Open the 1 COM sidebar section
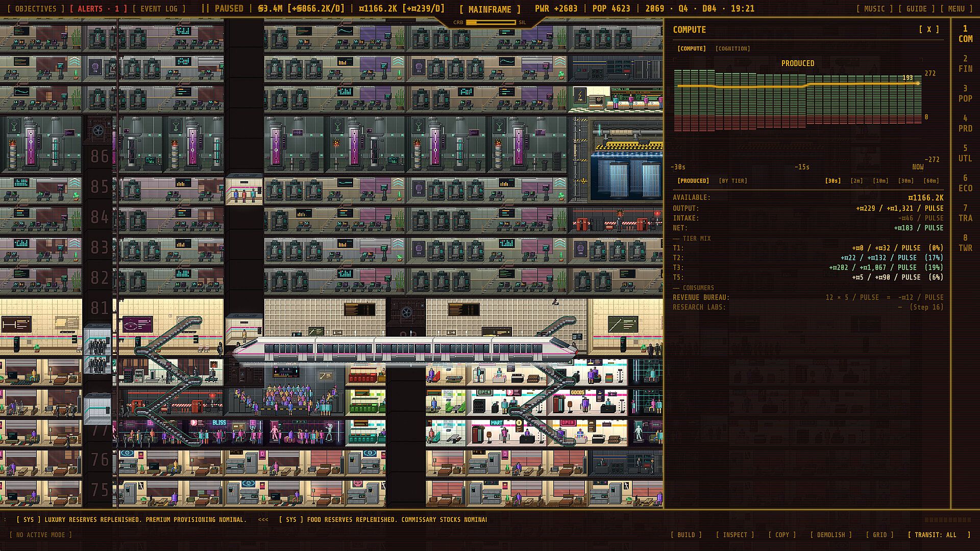Screen dimensions: 980x551 click(965, 34)
